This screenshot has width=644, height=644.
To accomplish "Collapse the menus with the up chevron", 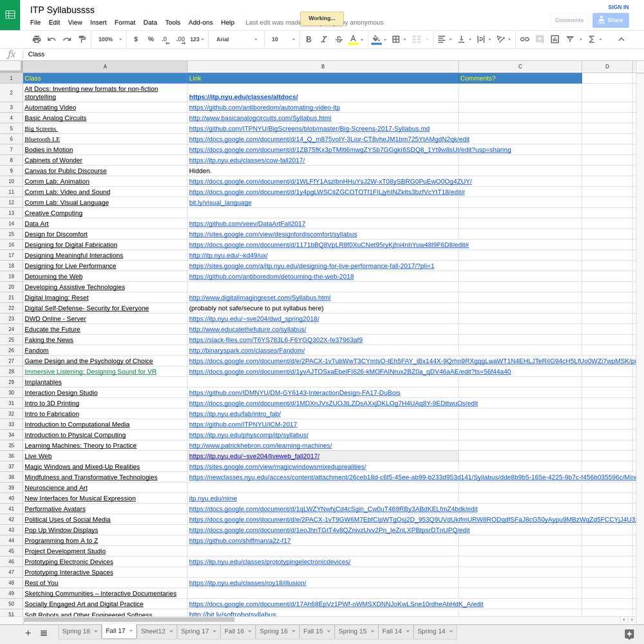I will coord(621,39).
